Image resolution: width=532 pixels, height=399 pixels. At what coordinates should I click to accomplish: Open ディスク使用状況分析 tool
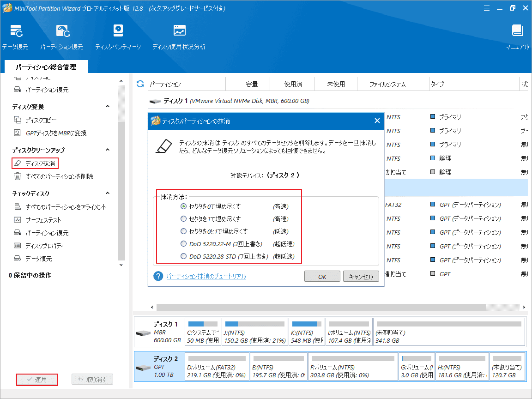179,37
